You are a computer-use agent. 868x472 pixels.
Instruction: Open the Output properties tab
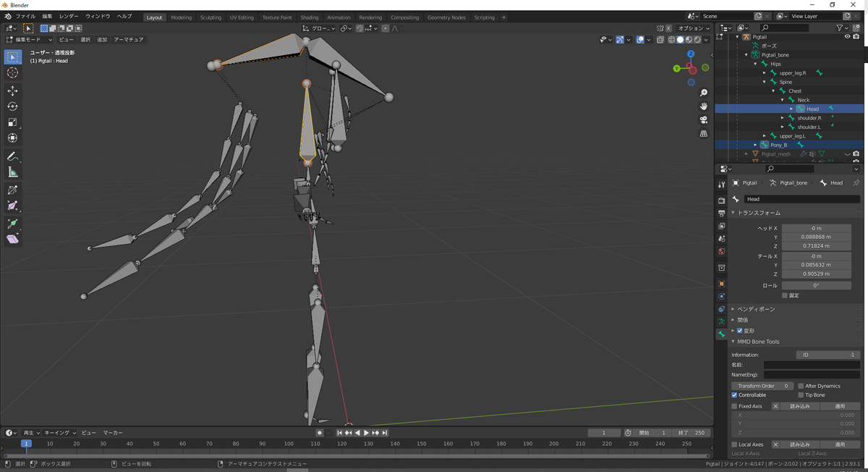tap(721, 214)
